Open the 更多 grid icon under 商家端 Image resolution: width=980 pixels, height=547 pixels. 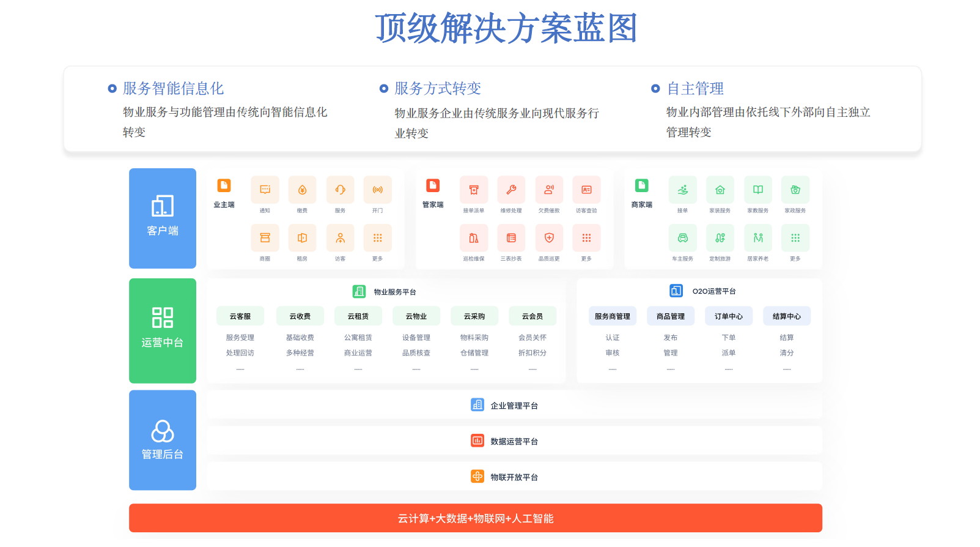tap(795, 238)
